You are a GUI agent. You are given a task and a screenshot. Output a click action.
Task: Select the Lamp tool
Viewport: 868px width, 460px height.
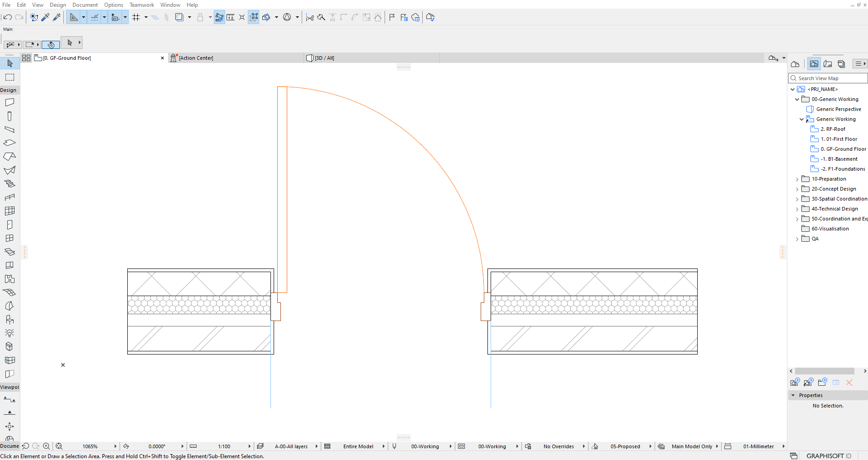click(x=10, y=333)
